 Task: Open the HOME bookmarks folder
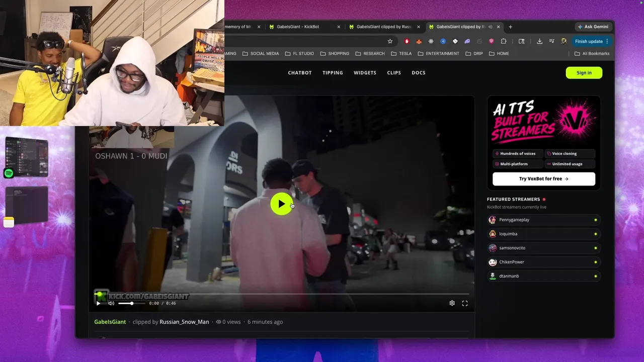[x=499, y=53]
